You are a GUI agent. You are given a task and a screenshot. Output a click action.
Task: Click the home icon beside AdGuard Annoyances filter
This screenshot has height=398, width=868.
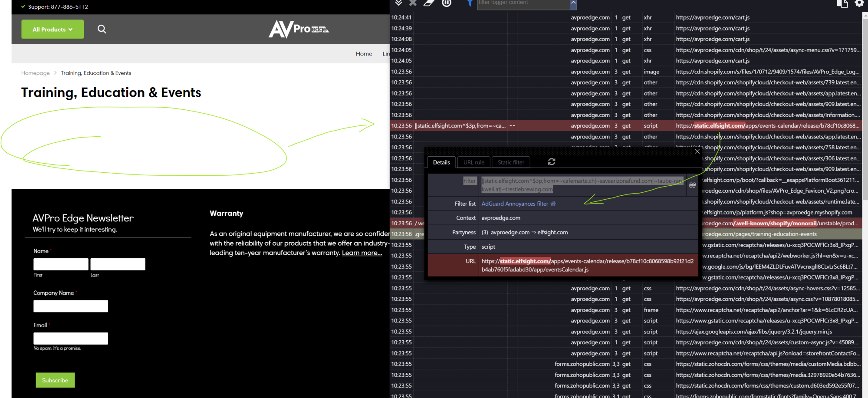(552, 203)
